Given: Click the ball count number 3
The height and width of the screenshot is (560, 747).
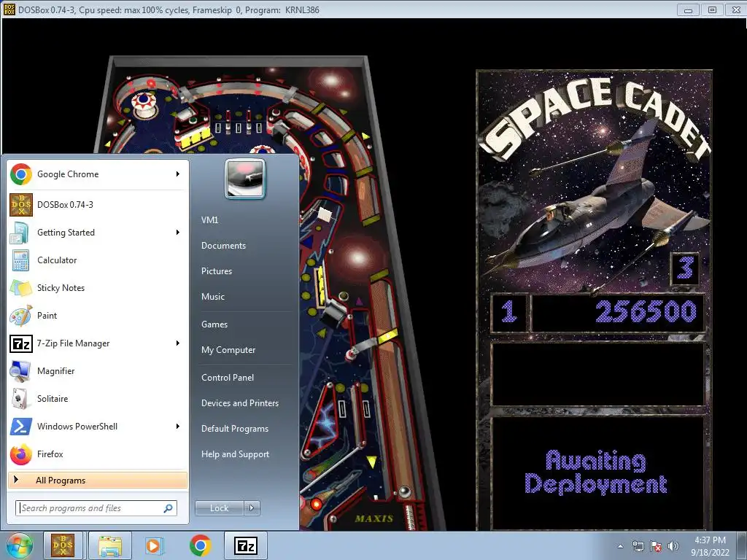Looking at the screenshot, I should coord(685,268).
